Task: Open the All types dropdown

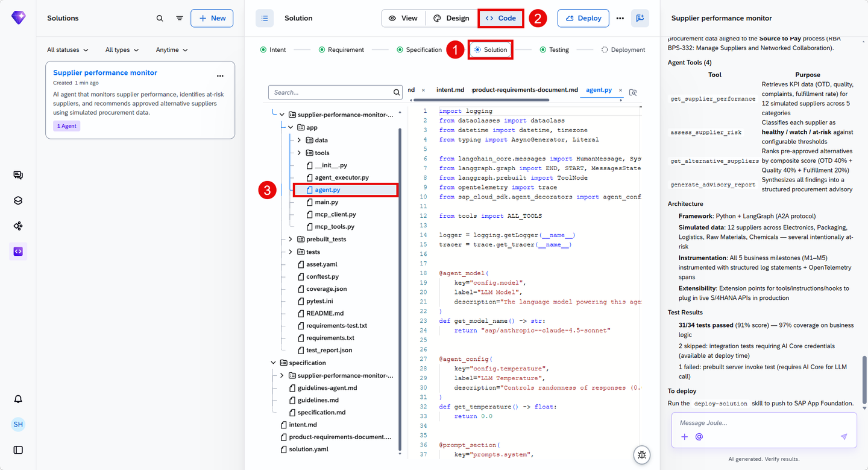Action: point(122,50)
